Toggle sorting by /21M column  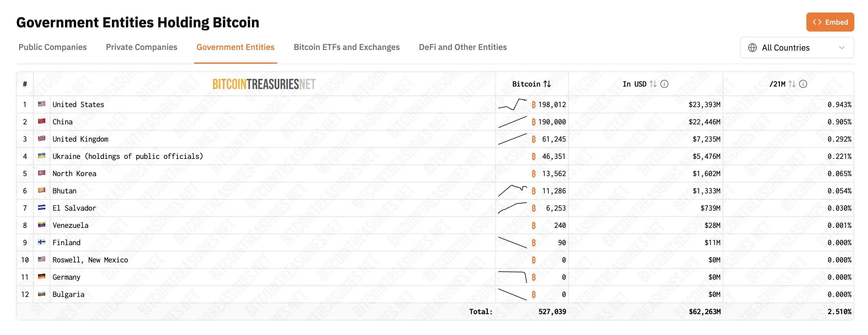[792, 84]
